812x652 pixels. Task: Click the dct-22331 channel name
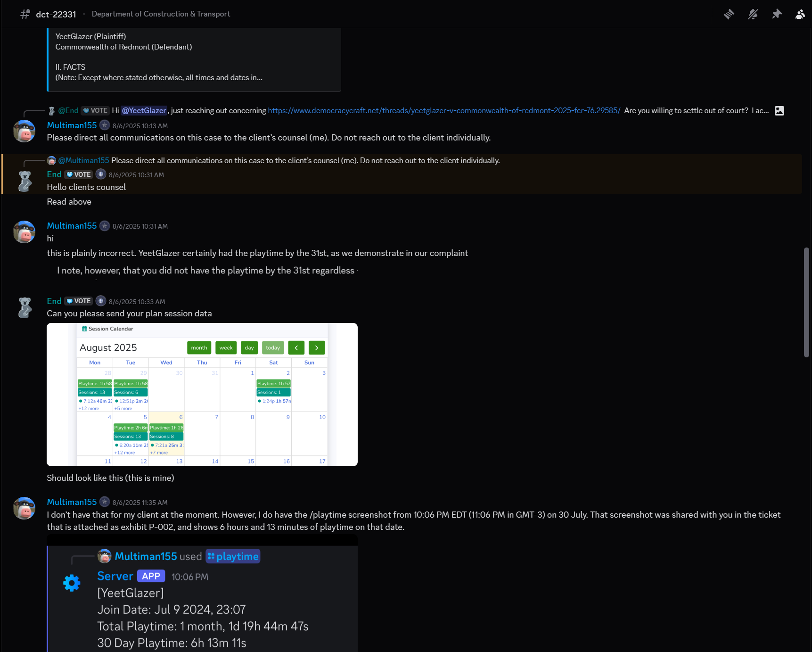tap(56, 14)
